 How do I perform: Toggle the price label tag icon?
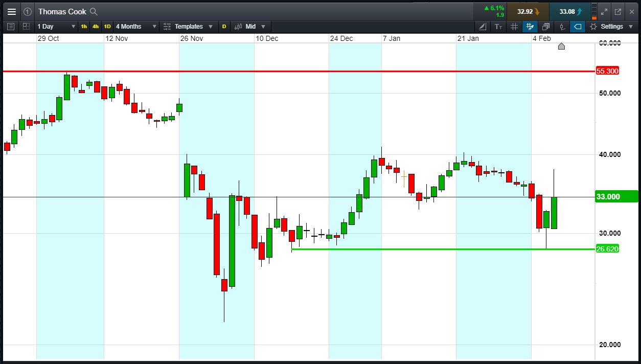(x=578, y=27)
